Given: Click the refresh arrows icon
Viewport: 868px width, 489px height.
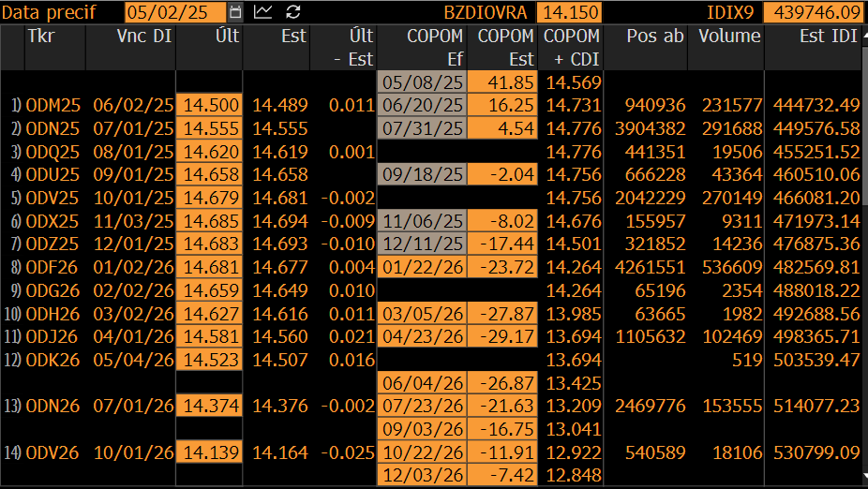Looking at the screenshot, I should (292, 12).
